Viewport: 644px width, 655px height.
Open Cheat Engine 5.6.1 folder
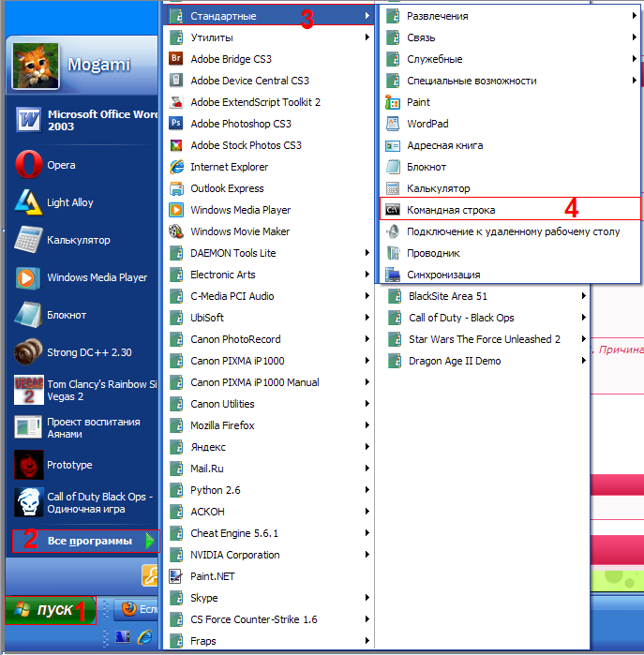(x=270, y=533)
